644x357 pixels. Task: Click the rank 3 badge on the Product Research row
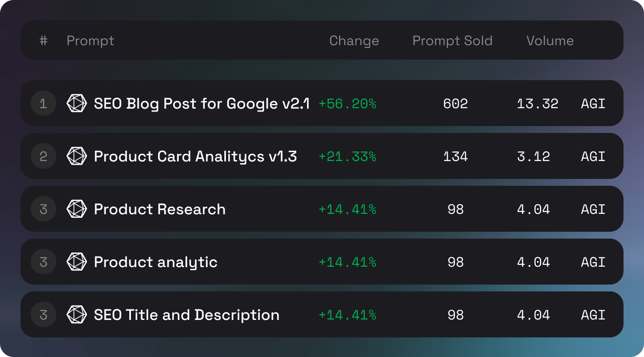(x=43, y=209)
